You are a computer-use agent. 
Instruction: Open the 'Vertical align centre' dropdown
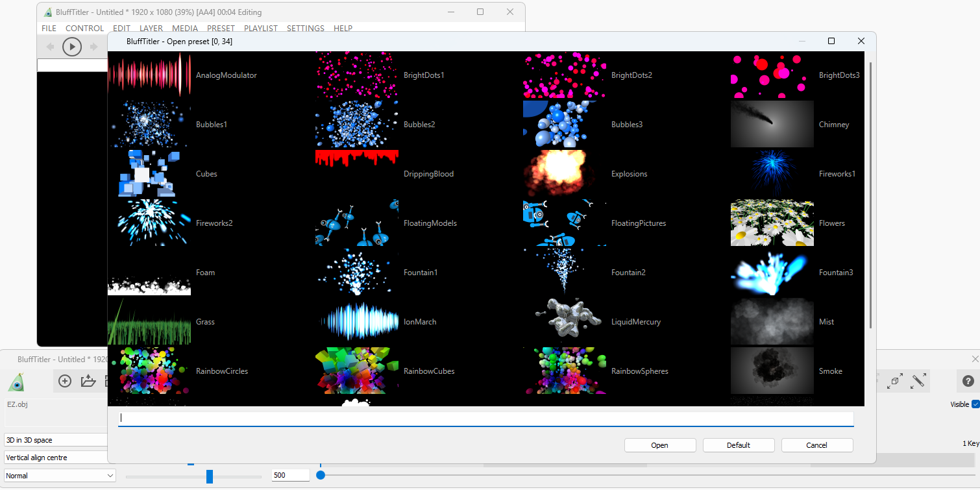pyautogui.click(x=56, y=458)
